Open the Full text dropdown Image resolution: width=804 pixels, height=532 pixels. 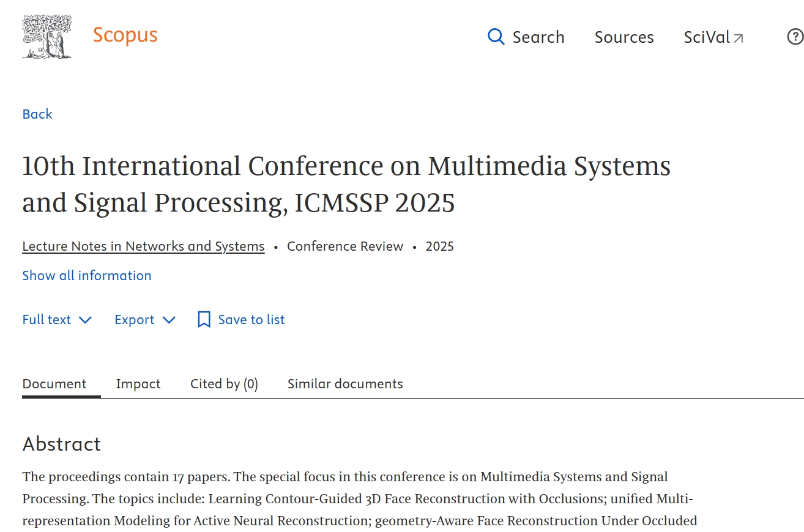pos(56,320)
